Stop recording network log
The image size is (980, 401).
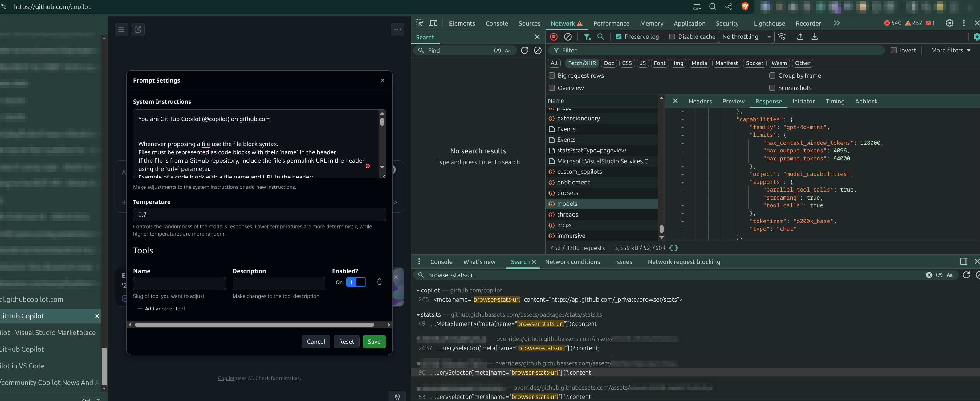pyautogui.click(x=554, y=37)
